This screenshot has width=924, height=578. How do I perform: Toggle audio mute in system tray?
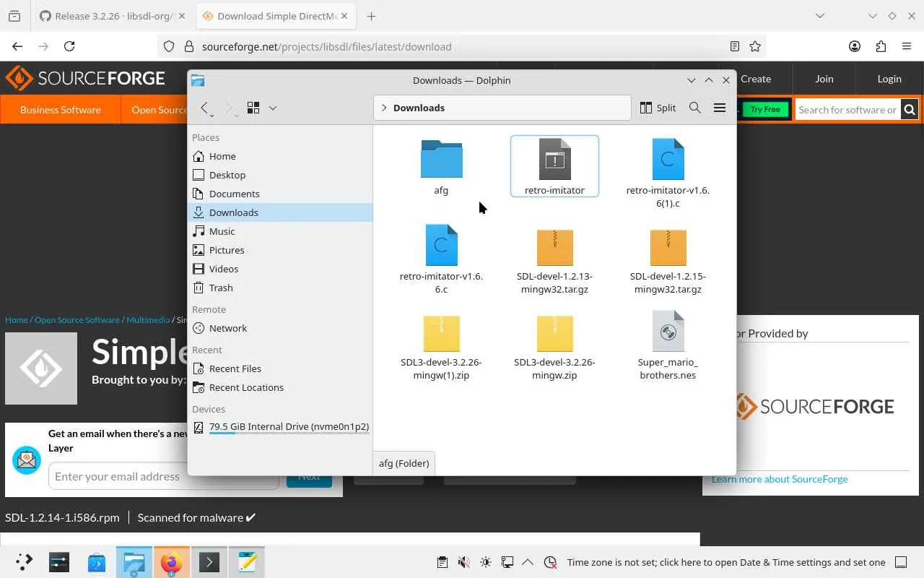pos(464,562)
